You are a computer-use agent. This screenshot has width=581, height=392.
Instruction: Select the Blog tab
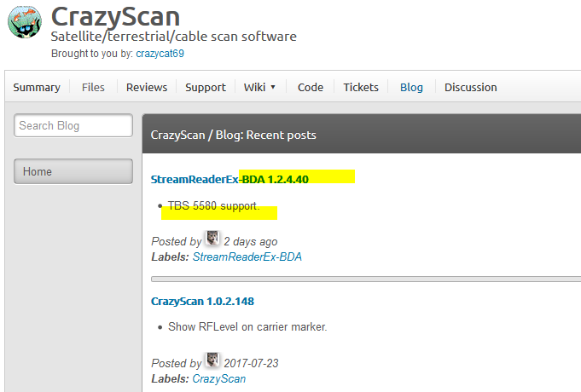411,87
